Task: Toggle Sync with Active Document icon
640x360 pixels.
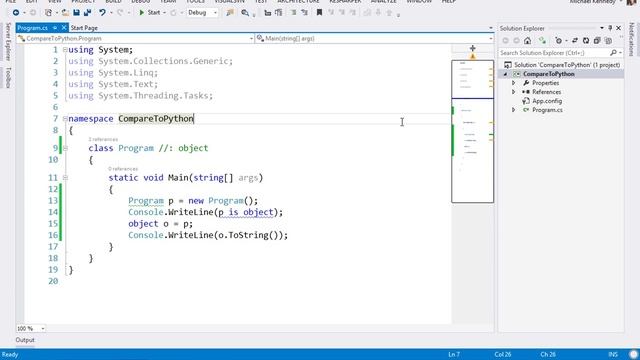Action: click(575, 41)
